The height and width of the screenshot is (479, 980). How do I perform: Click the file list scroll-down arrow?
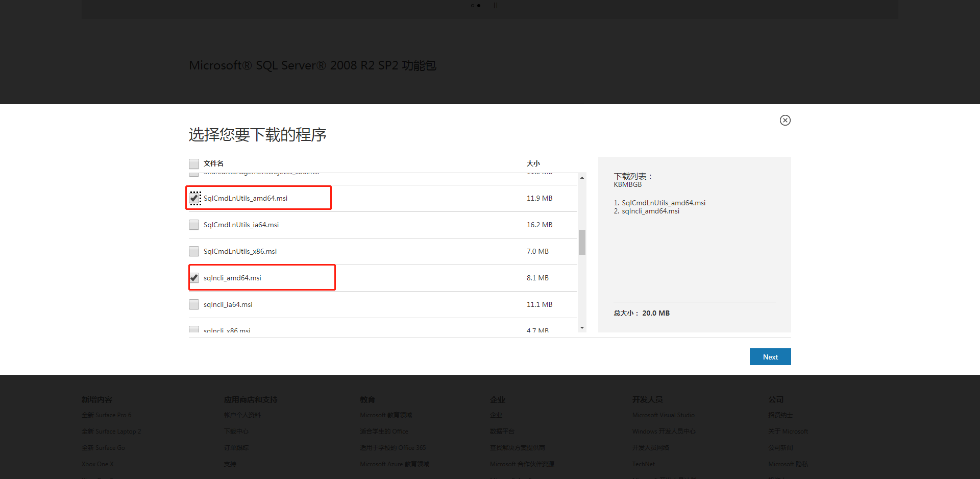(x=582, y=328)
